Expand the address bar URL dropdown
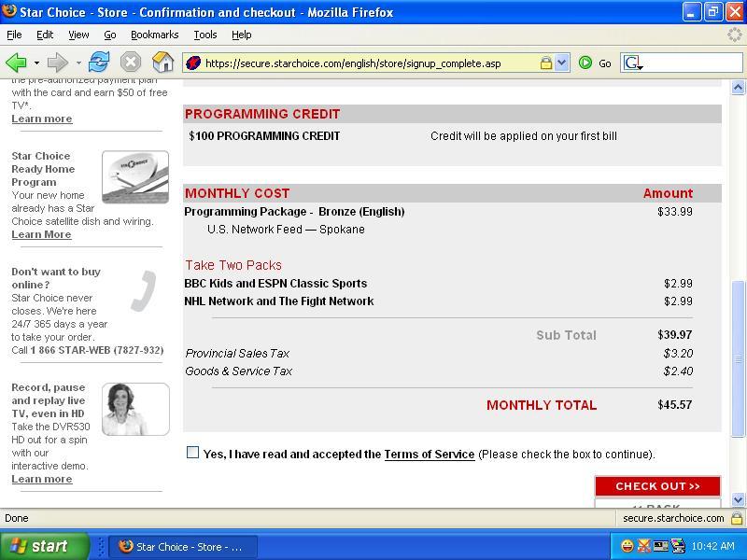Screen dimensions: 747x560 coord(562,63)
